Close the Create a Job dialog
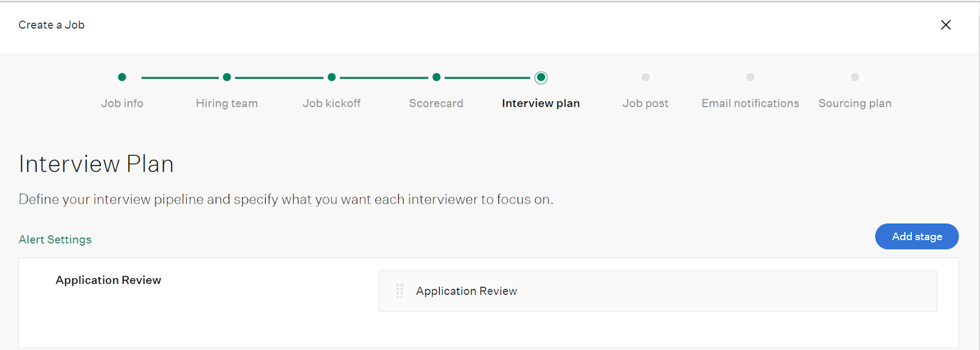Viewport: 980px width, 350px height. 946,25
